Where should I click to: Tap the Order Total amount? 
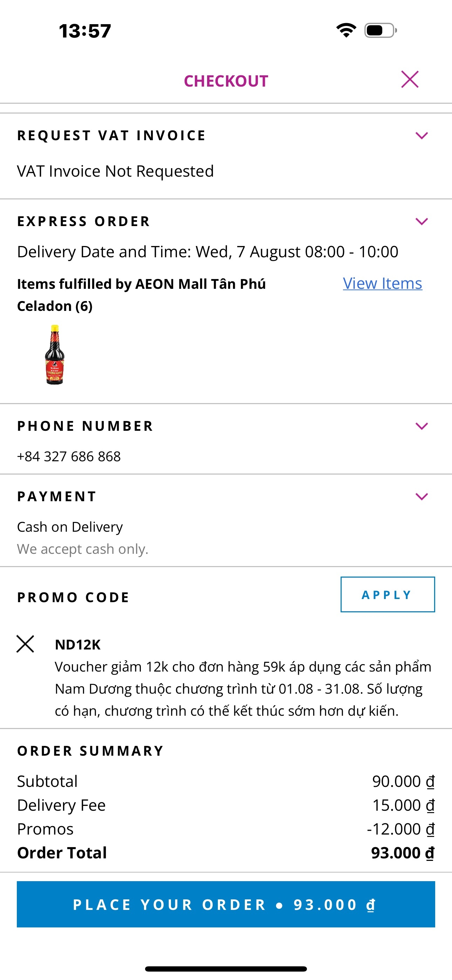click(402, 853)
